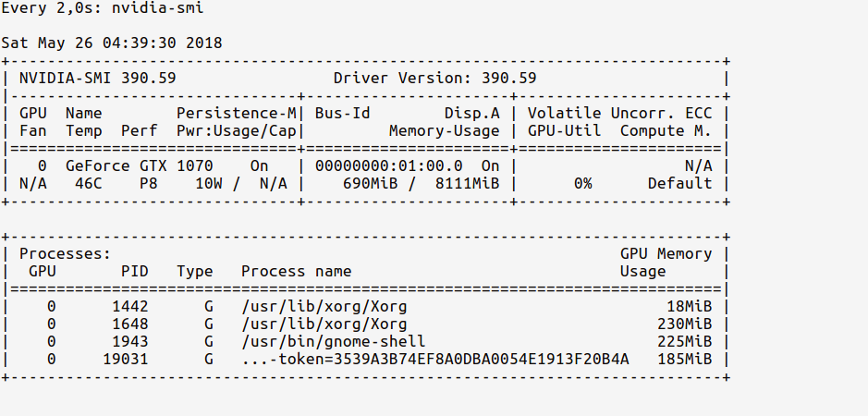Image resolution: width=868 pixels, height=416 pixels.
Task: Select the GPU name 'GeForce GTX 1070'
Action: tap(140, 166)
